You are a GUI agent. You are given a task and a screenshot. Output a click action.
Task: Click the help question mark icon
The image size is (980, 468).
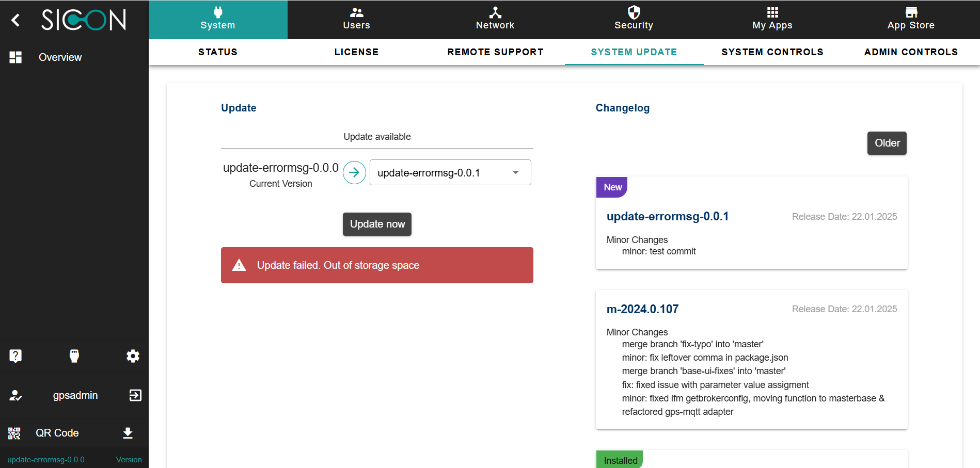[15, 356]
